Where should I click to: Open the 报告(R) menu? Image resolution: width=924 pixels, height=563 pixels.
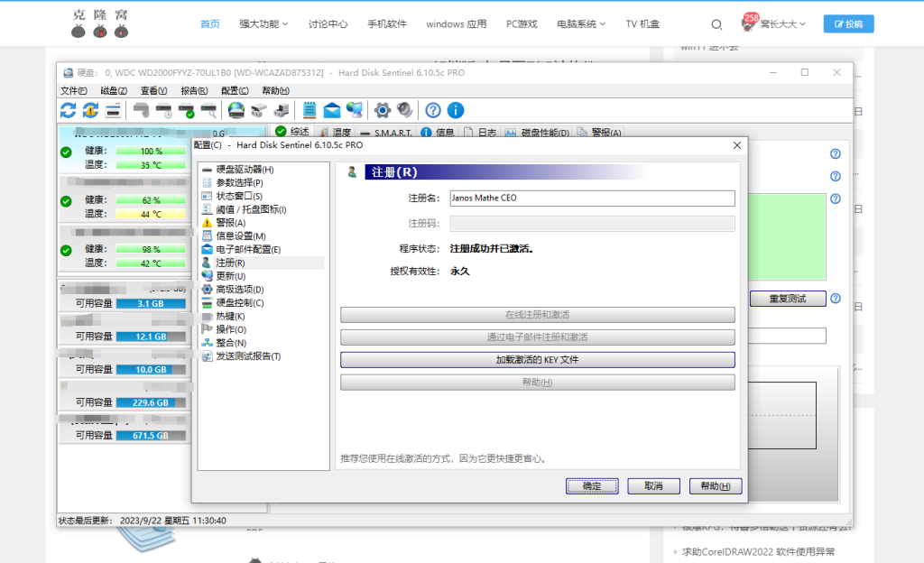(x=194, y=91)
